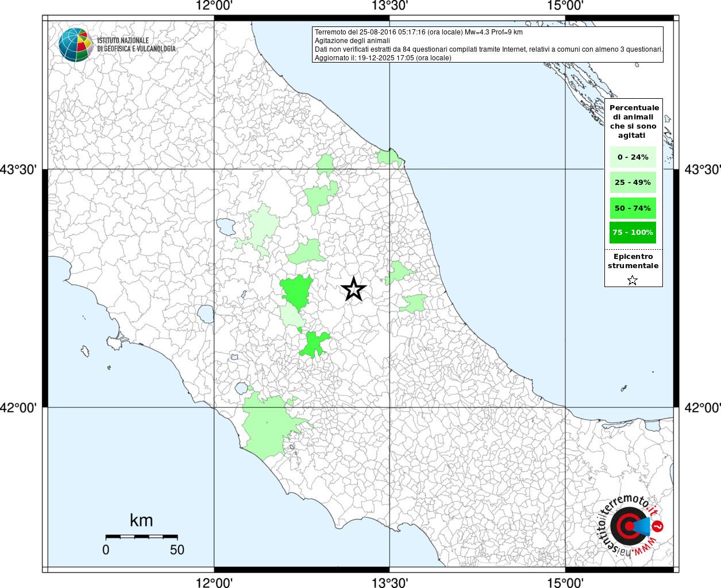The height and width of the screenshot is (588, 721).
Task: Click the bright green municipality south-west of the epicenter
Action: (314, 344)
